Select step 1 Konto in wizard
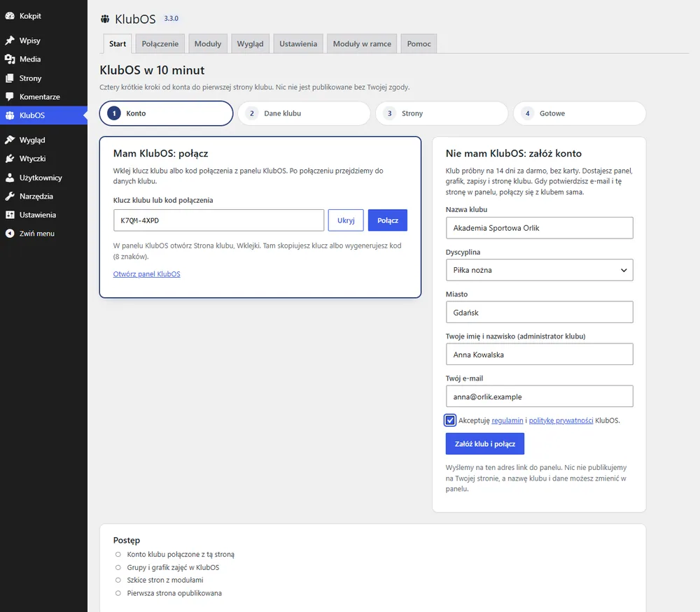Viewport: 700px width, 612px height. coord(166,113)
